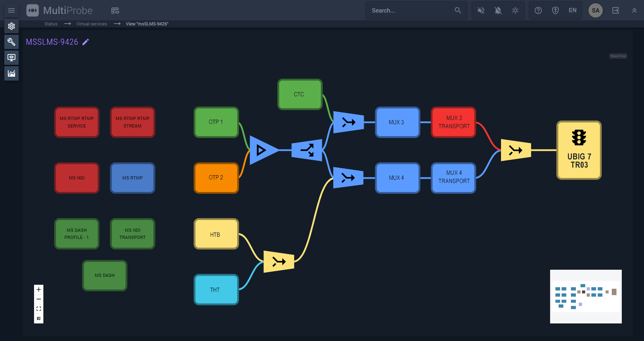
Task: Select the red MUX 3 TRANSPORT node
Action: [453, 122]
